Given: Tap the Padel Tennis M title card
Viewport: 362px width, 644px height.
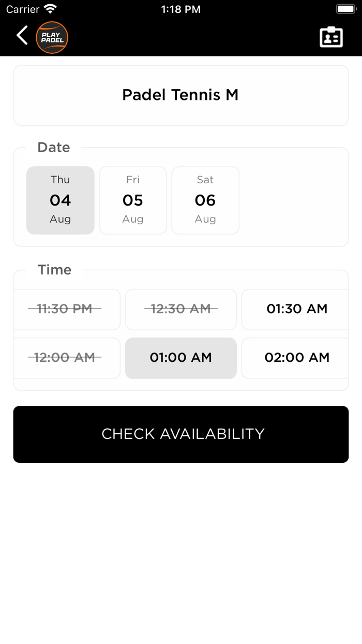Looking at the screenshot, I should [x=181, y=95].
